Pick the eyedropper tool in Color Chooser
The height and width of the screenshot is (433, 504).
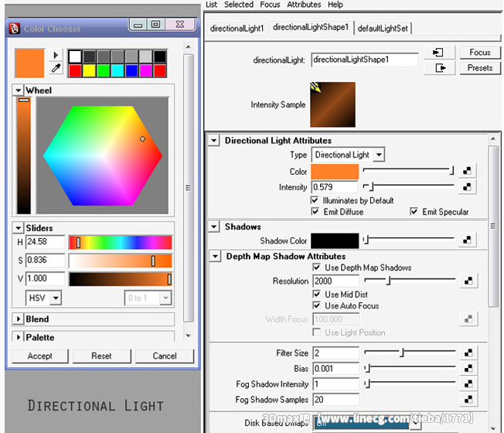(56, 68)
